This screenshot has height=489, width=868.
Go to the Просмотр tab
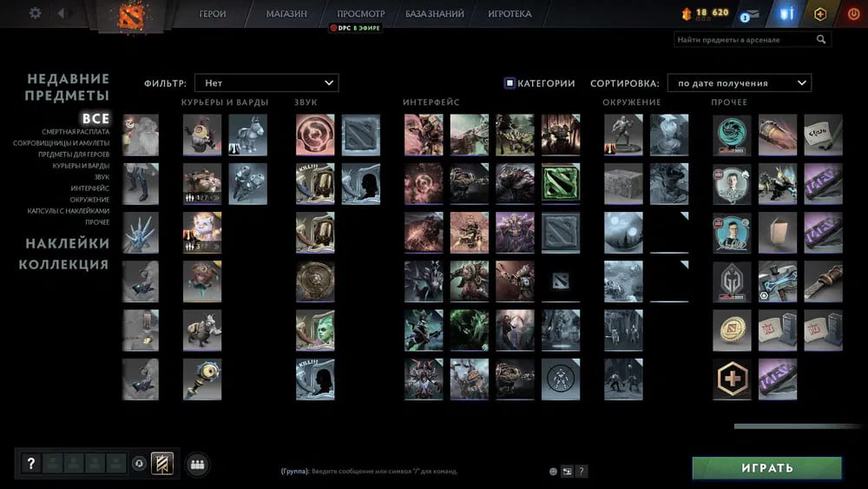(x=361, y=14)
